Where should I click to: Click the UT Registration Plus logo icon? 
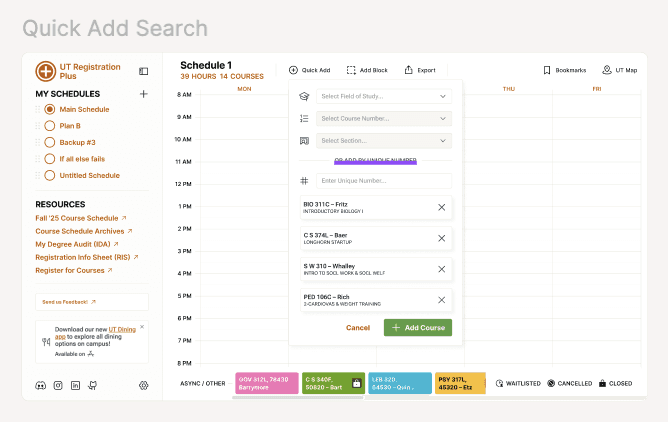[x=46, y=71]
